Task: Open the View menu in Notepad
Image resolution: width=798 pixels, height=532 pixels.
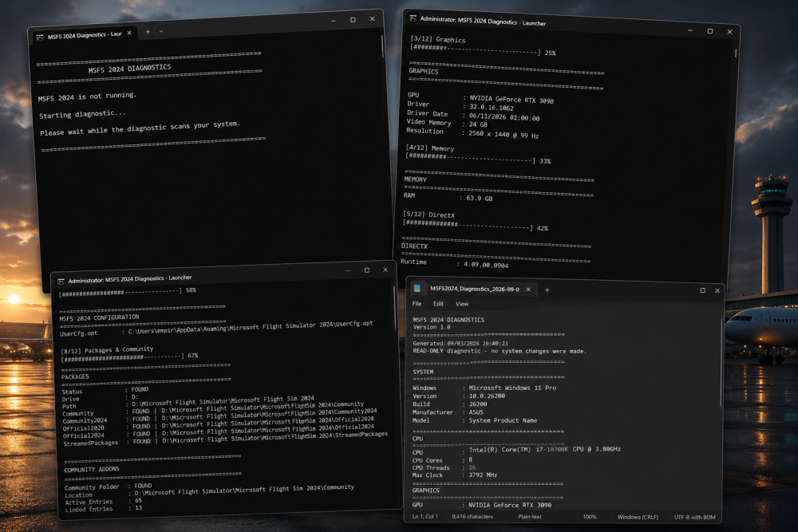Action: click(x=462, y=304)
